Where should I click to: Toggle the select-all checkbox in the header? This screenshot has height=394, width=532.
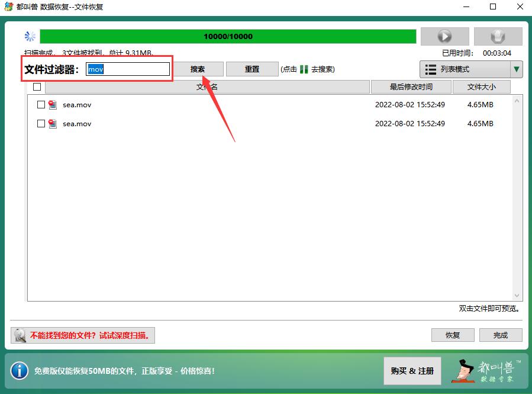coord(37,87)
